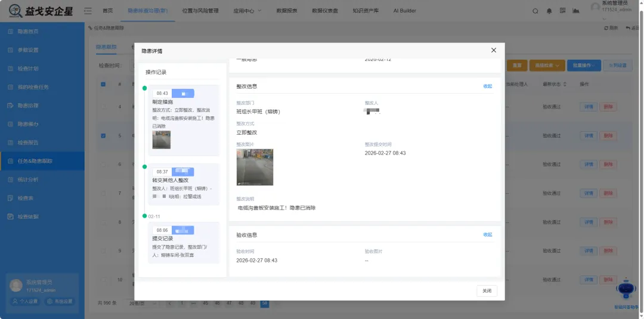Sort by the 最新状态 column arrows

coord(565,84)
